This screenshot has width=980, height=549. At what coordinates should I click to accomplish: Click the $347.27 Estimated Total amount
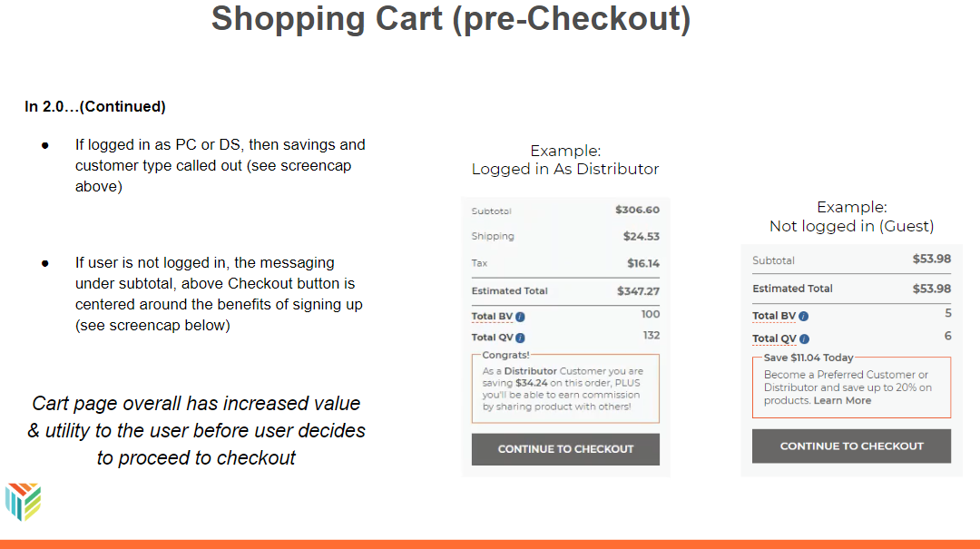tap(636, 291)
